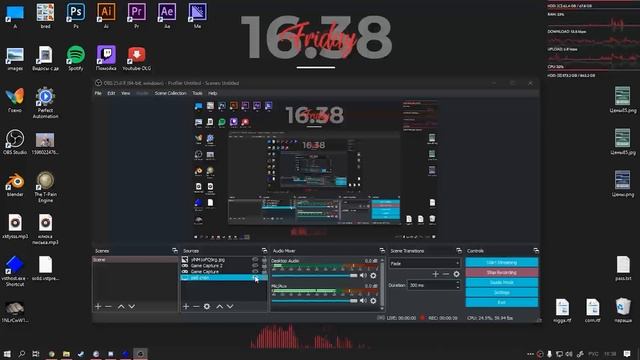Screen dimensions: 640x360
Task: Toggle lock on first image source
Action: [264, 260]
